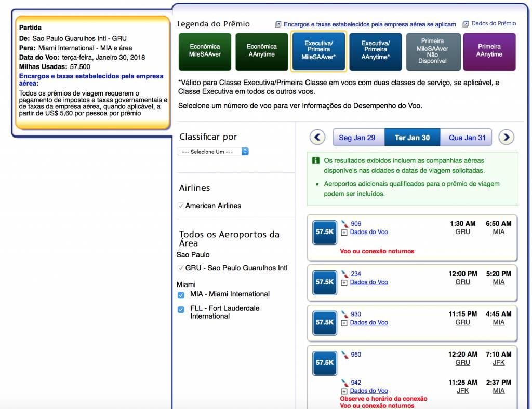This screenshot has width=532, height=409.
Task: Click JFK departure code for flight 942
Action: click(x=463, y=391)
